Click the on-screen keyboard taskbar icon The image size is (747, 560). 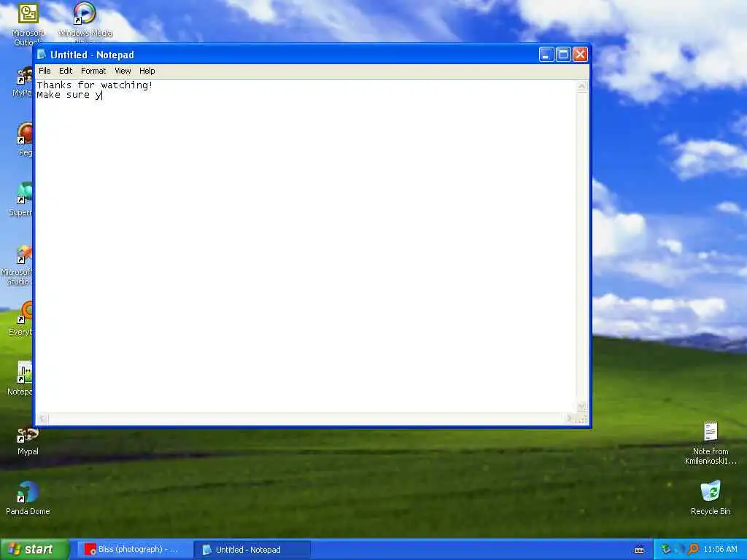(639, 550)
